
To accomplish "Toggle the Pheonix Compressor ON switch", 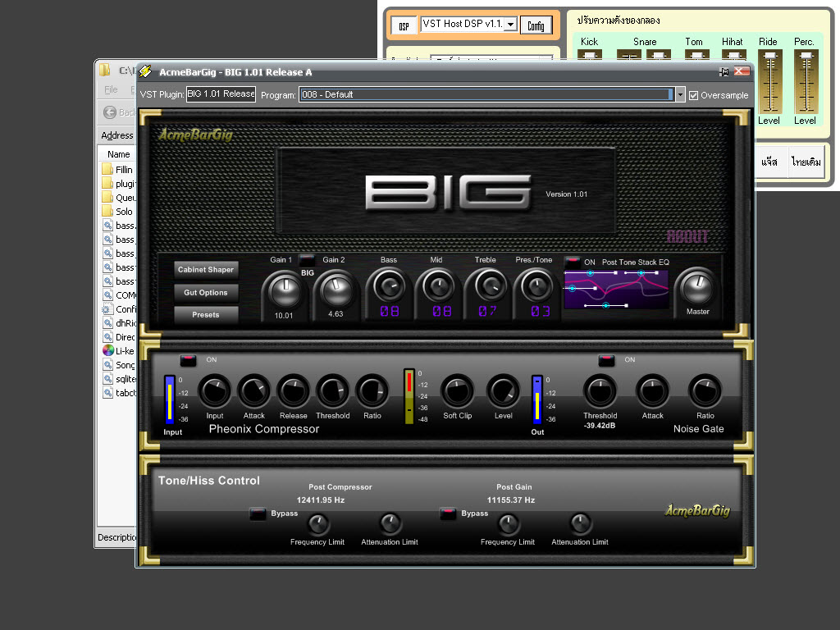I will click(x=188, y=360).
